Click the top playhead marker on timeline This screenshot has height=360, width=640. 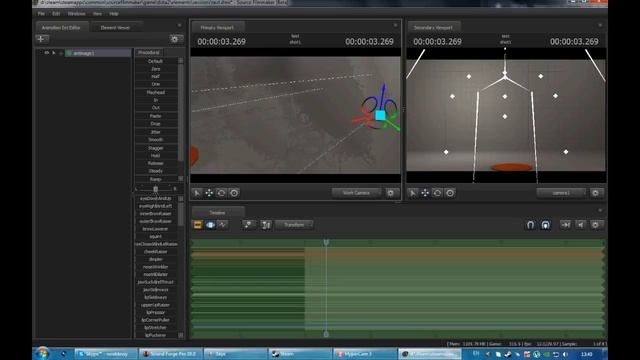point(326,242)
